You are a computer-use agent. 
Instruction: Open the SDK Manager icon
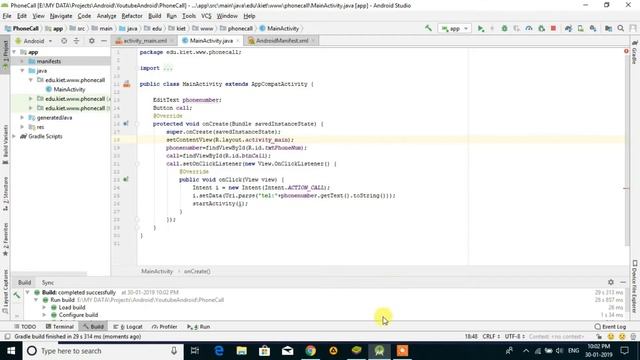pyautogui.click(x=593, y=28)
